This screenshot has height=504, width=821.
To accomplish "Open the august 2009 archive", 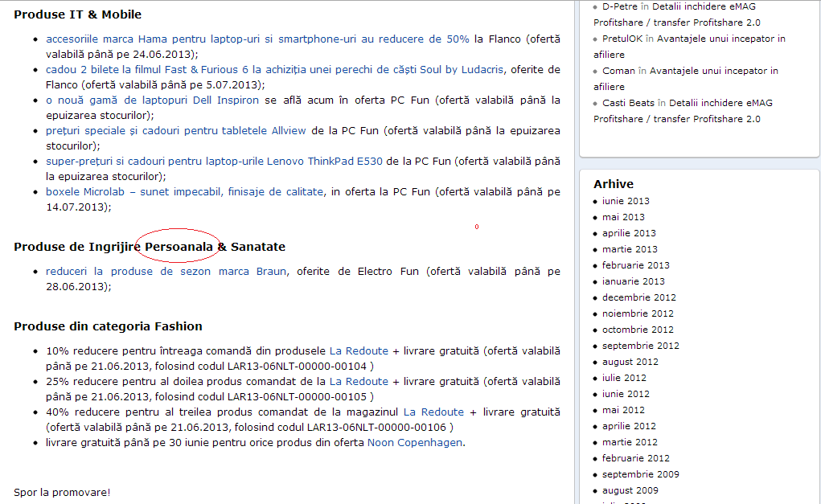I will [x=630, y=491].
